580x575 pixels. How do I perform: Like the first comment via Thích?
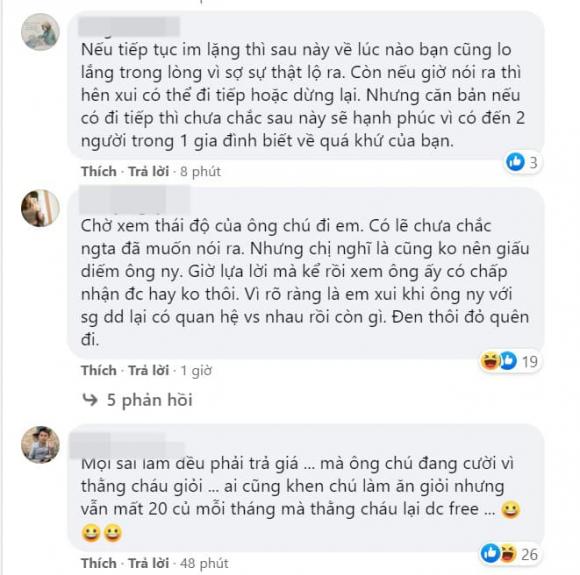99,172
